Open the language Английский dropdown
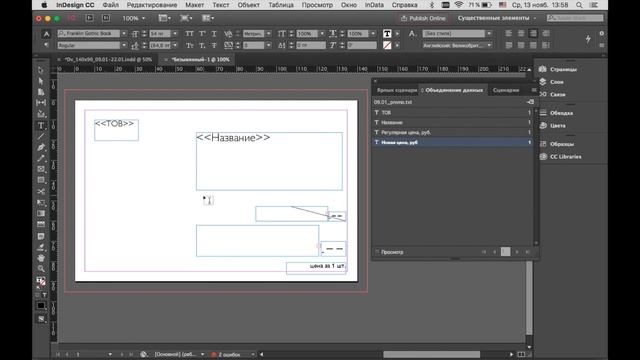This screenshot has height=360, width=640. tap(489, 45)
